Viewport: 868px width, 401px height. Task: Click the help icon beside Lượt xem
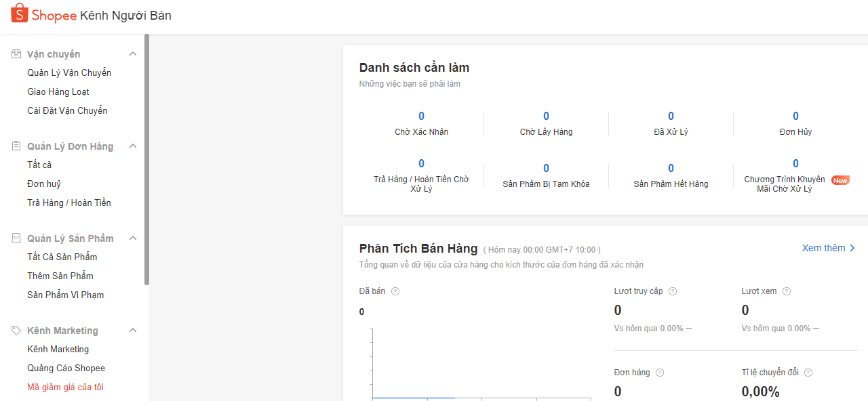click(787, 291)
